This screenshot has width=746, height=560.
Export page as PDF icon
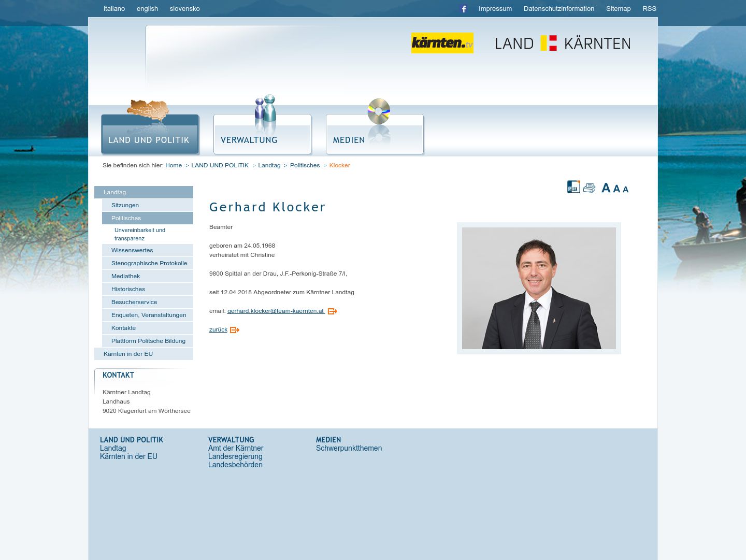573,187
